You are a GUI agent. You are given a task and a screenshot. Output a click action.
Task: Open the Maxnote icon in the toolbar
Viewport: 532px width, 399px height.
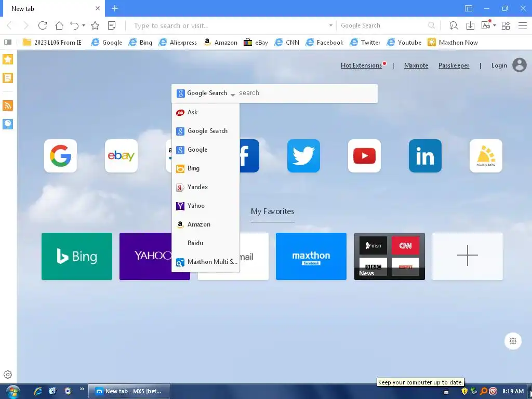point(112,25)
